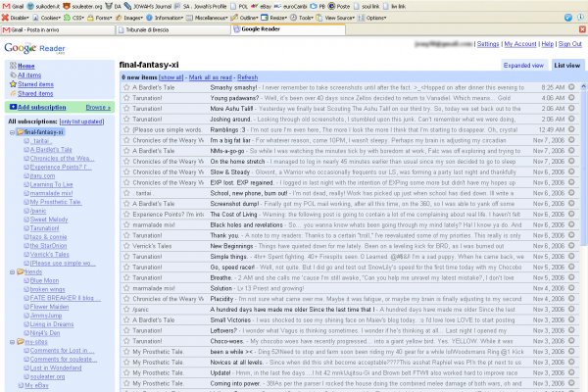Star the 'NMs-a-go-go' entry
Screen dimensions: 588x392
click(x=126, y=151)
